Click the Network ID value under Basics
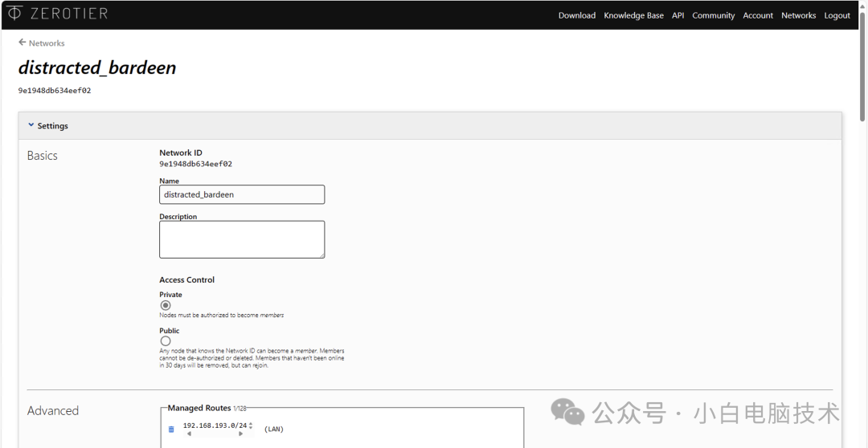868x448 pixels. click(195, 165)
